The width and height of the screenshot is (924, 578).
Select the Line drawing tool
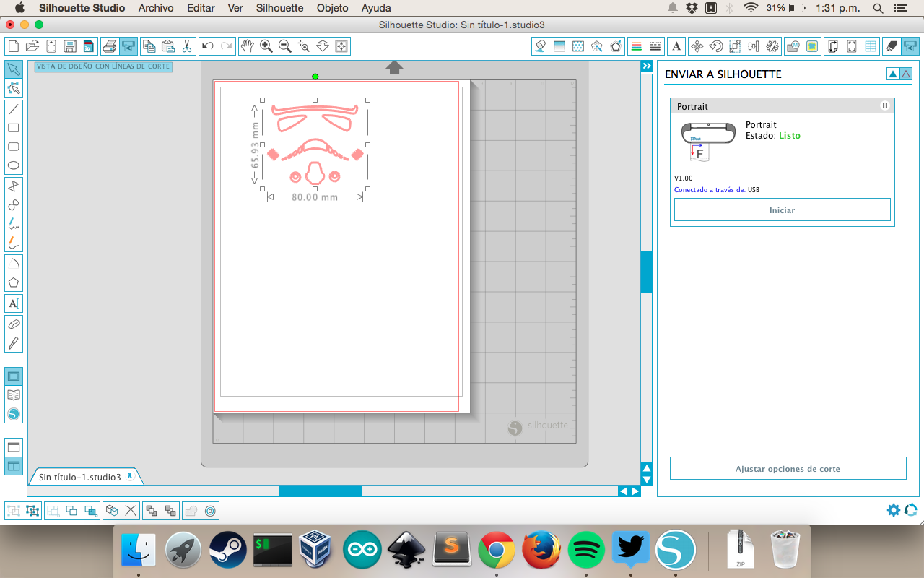(14, 109)
